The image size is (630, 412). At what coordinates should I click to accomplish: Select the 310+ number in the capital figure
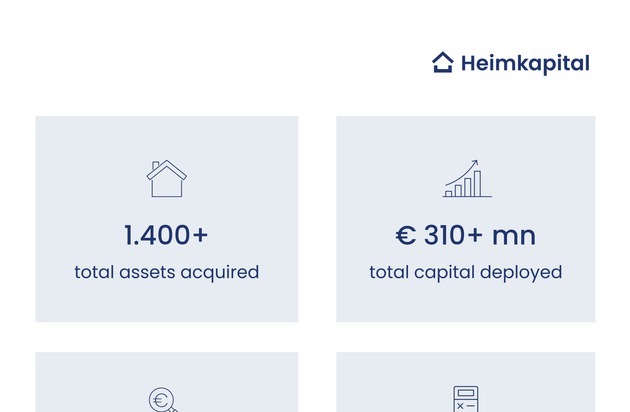(x=453, y=236)
